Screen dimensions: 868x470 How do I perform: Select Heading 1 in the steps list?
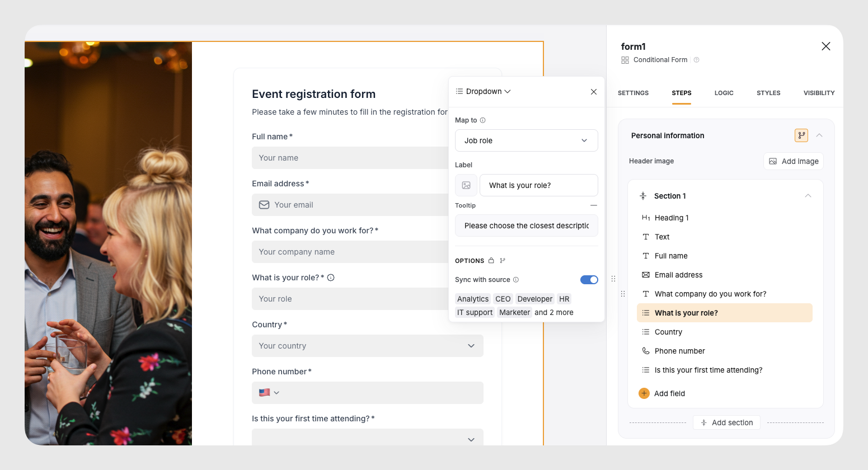[725, 218]
